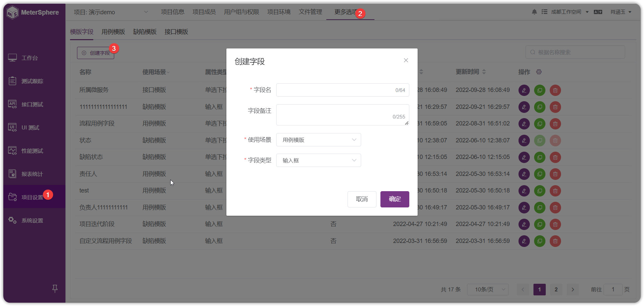
Task: Copy the 缺陷状态 field row
Action: (540, 157)
